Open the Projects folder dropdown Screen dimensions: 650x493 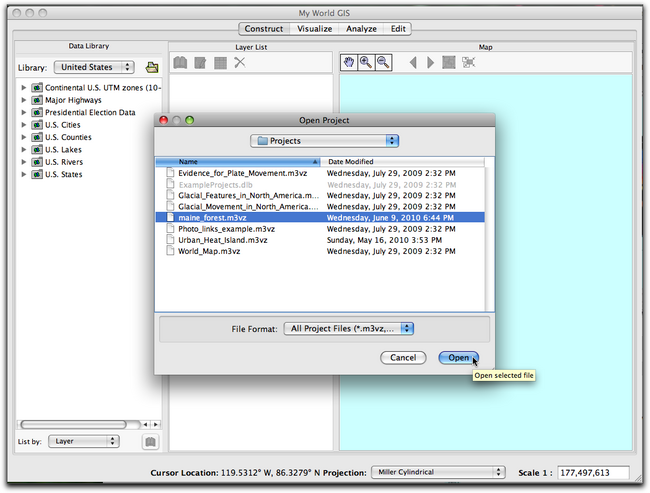point(324,141)
